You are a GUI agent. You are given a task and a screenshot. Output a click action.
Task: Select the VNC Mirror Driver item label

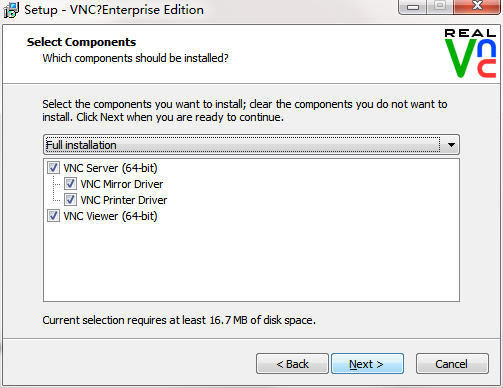click(x=122, y=184)
